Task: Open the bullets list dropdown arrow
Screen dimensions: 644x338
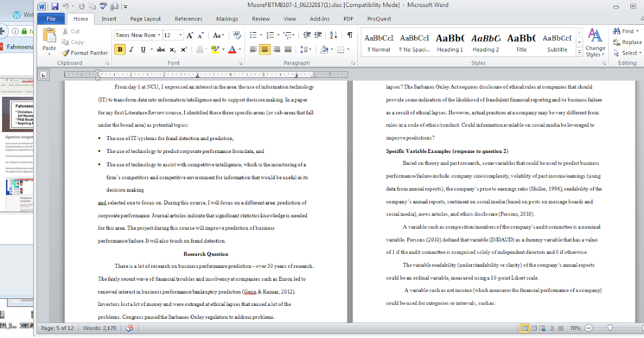Action: (260, 35)
